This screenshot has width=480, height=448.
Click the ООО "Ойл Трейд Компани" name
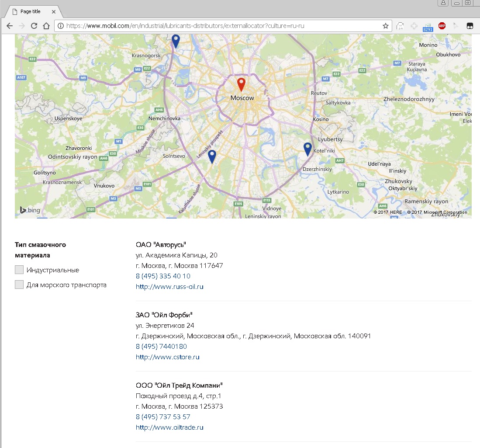[179, 385]
